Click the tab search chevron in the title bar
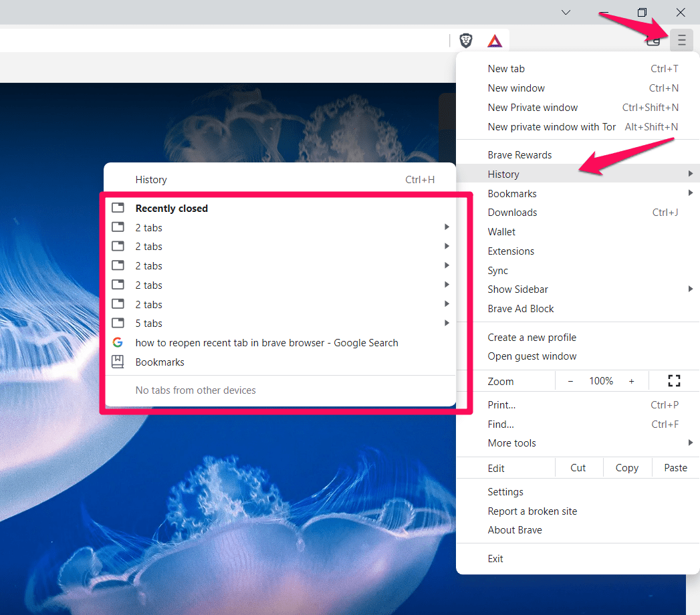 point(566,12)
